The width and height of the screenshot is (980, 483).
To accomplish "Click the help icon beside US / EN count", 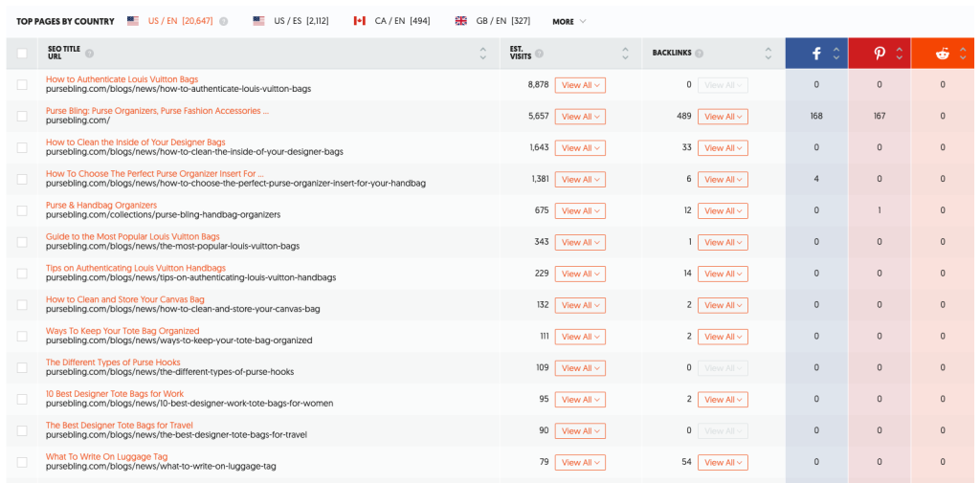I will coord(224,21).
